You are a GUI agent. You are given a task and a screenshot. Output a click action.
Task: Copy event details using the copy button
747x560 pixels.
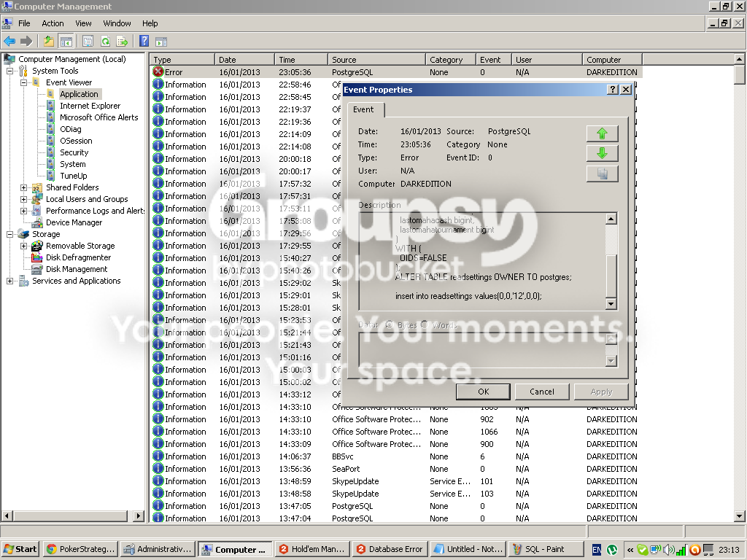(x=602, y=174)
